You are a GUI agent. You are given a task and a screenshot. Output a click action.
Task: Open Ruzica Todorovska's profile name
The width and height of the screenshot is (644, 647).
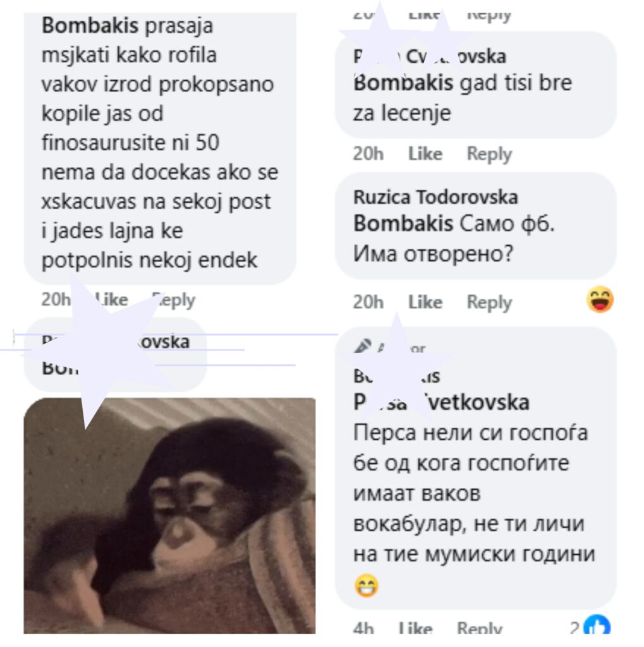[435, 197]
